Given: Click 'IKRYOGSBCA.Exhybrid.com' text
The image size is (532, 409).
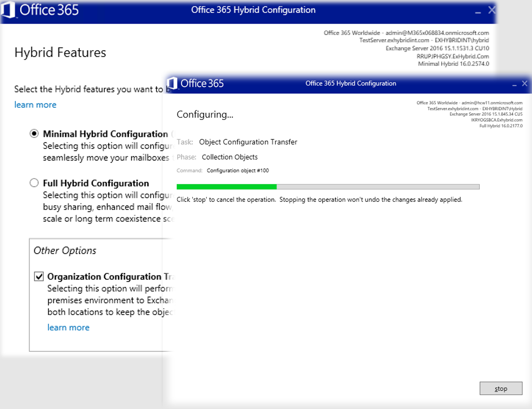Looking at the screenshot, I should point(497,120).
